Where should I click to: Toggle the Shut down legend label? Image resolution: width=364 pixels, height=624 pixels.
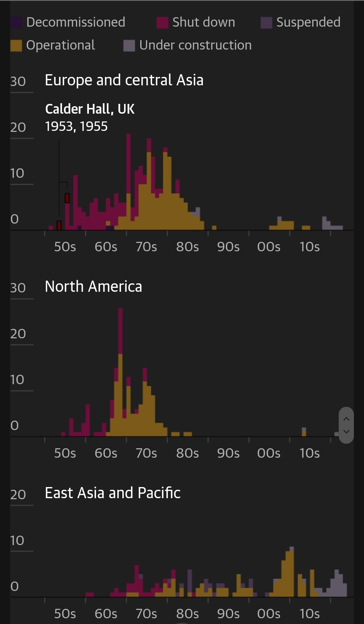click(204, 22)
